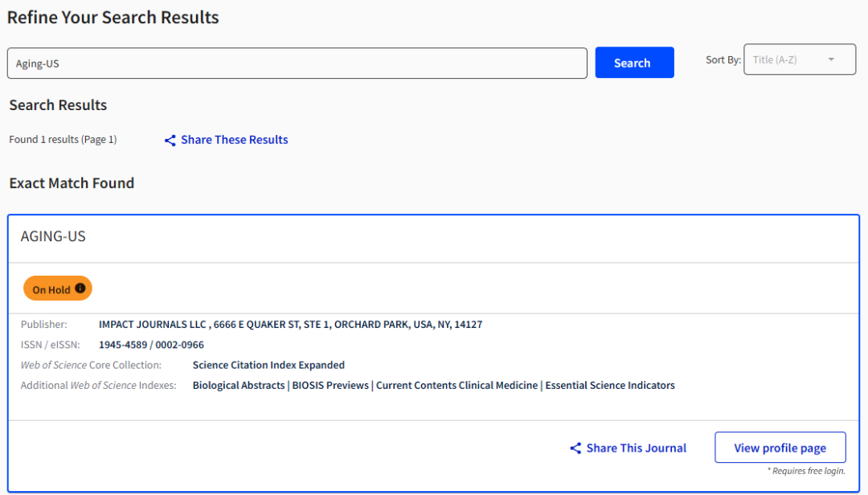Click the Exact Match Found heading

pos(72,183)
